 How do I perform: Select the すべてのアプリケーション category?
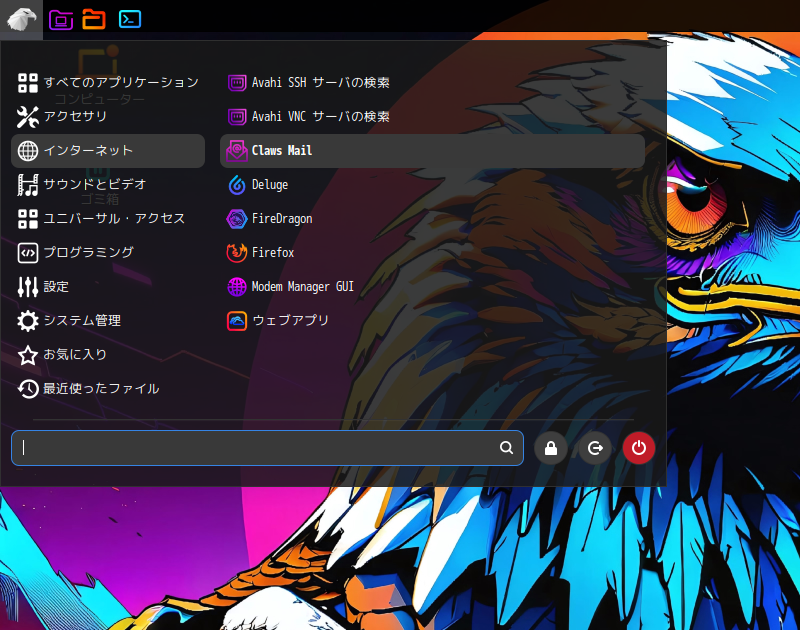(x=108, y=83)
